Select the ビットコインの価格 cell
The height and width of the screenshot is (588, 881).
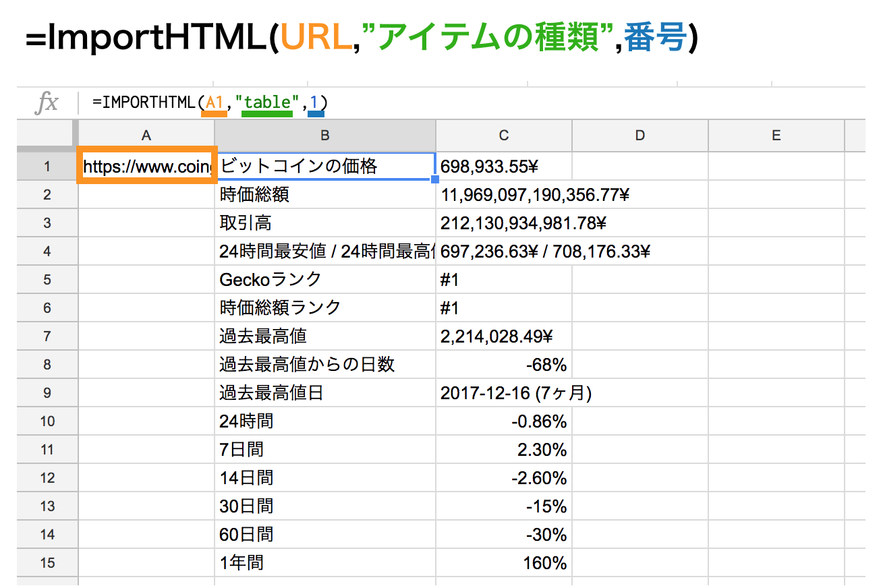[x=324, y=165]
